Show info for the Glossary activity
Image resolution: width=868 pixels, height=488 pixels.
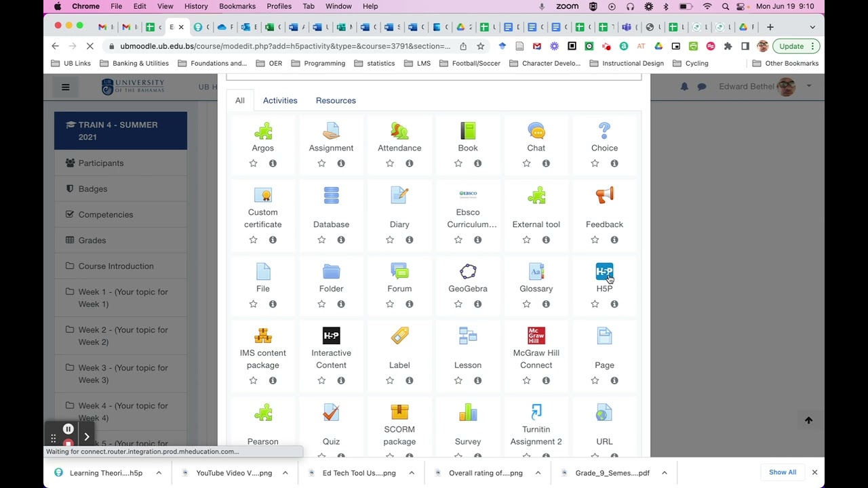[546, 304]
